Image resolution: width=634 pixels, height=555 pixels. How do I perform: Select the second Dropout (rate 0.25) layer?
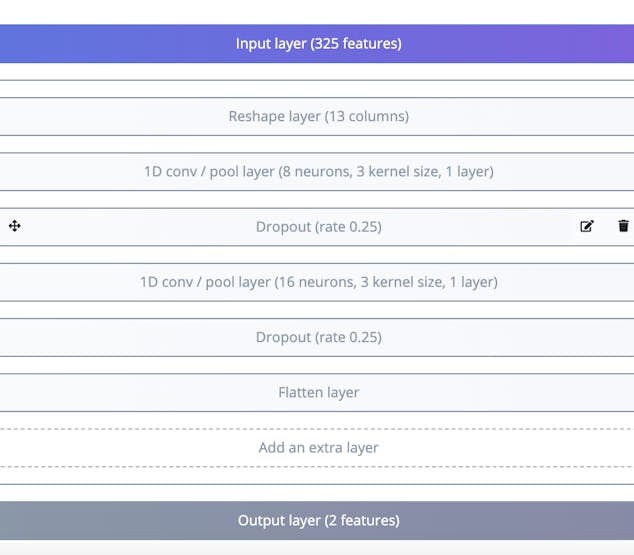click(318, 337)
